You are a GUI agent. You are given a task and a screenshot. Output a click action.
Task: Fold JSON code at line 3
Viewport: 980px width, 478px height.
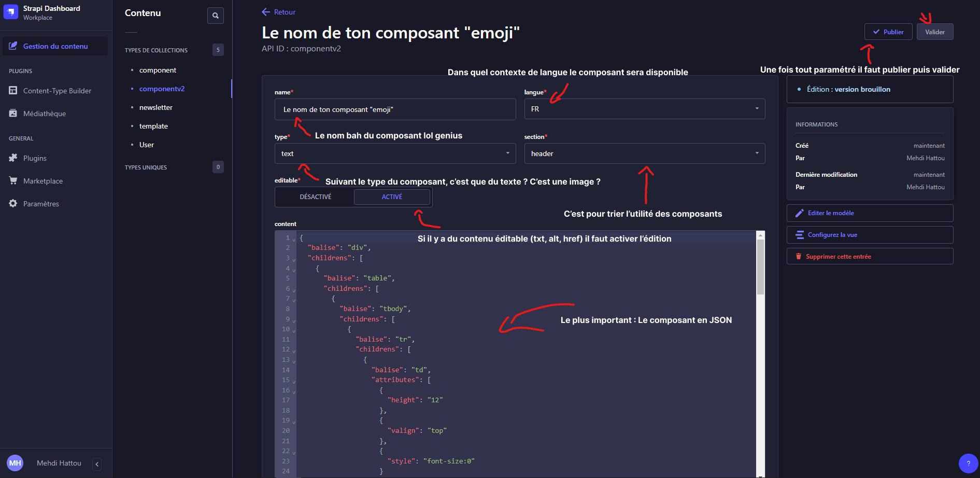[x=294, y=259]
